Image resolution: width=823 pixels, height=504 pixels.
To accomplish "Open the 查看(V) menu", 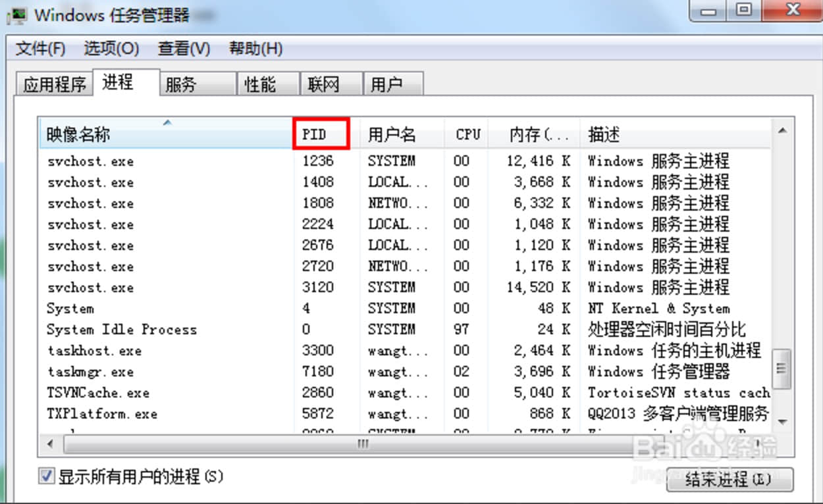I will (184, 49).
